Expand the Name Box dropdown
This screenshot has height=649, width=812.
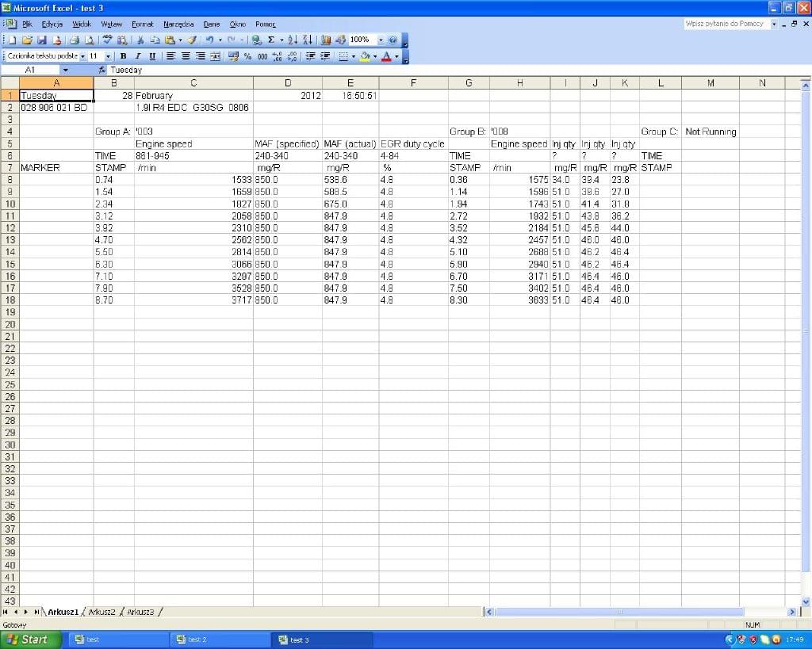click(x=65, y=70)
